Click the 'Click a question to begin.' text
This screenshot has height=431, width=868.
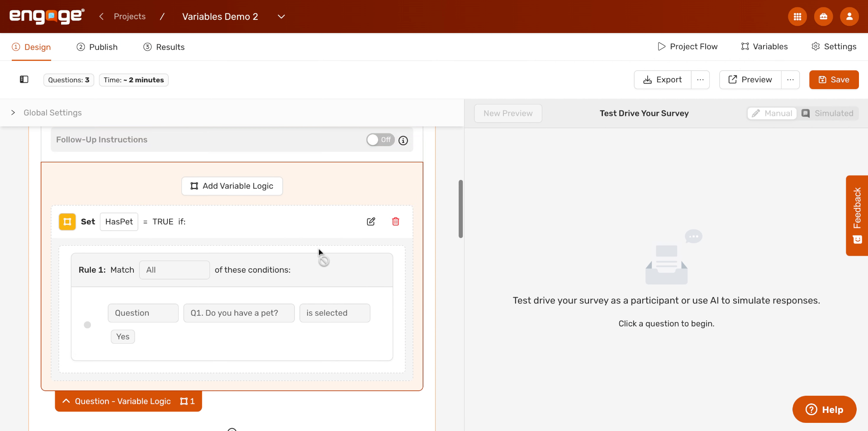[666, 324]
